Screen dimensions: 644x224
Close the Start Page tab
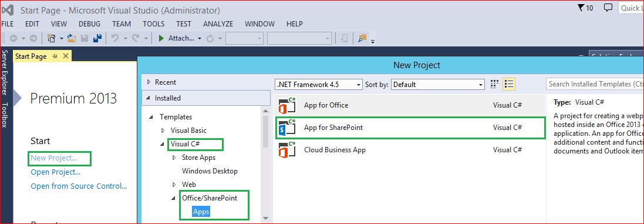tap(65, 56)
